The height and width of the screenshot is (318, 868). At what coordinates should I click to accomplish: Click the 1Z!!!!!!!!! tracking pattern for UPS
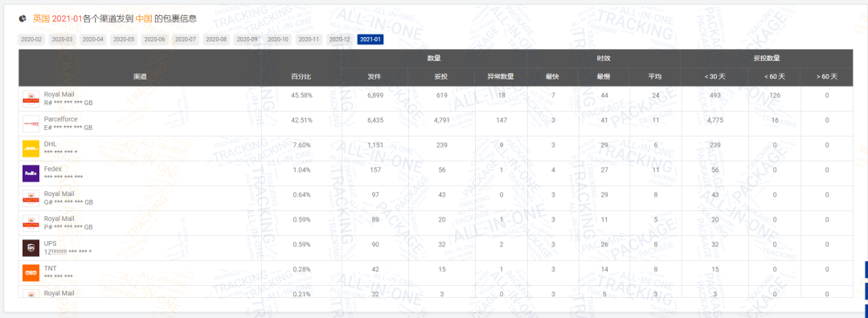(x=68, y=253)
